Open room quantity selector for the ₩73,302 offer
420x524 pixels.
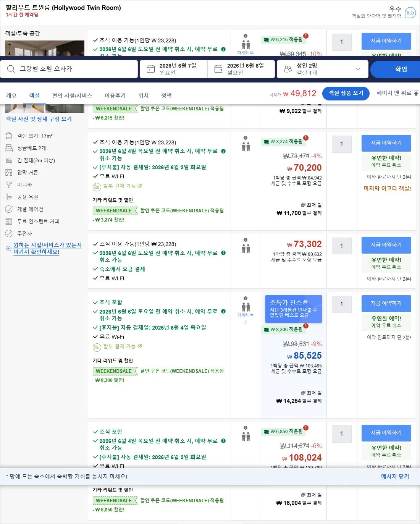point(341,246)
